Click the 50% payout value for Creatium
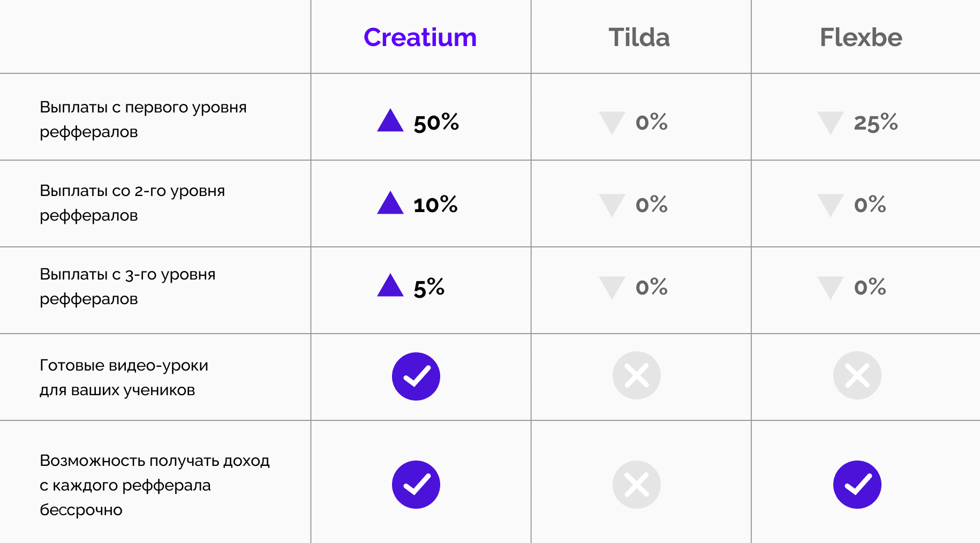Screen dimensions: 980x543 click(436, 123)
